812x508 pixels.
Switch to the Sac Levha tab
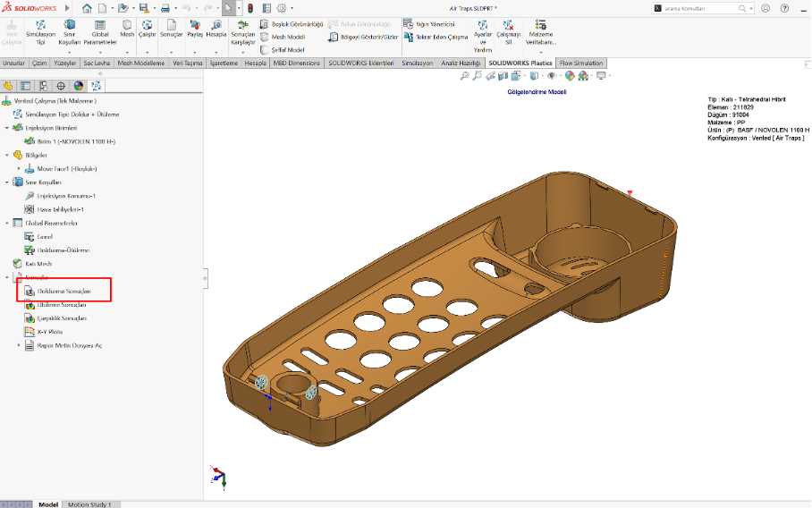[97, 63]
